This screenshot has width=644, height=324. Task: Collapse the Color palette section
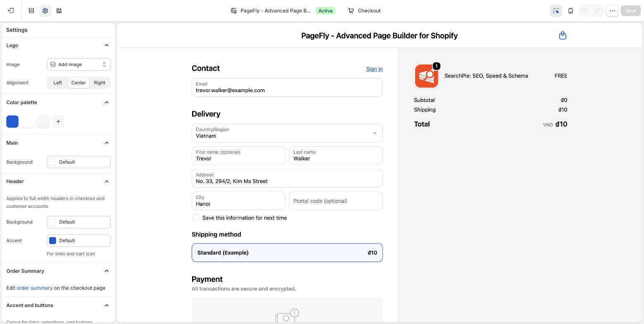tap(107, 102)
